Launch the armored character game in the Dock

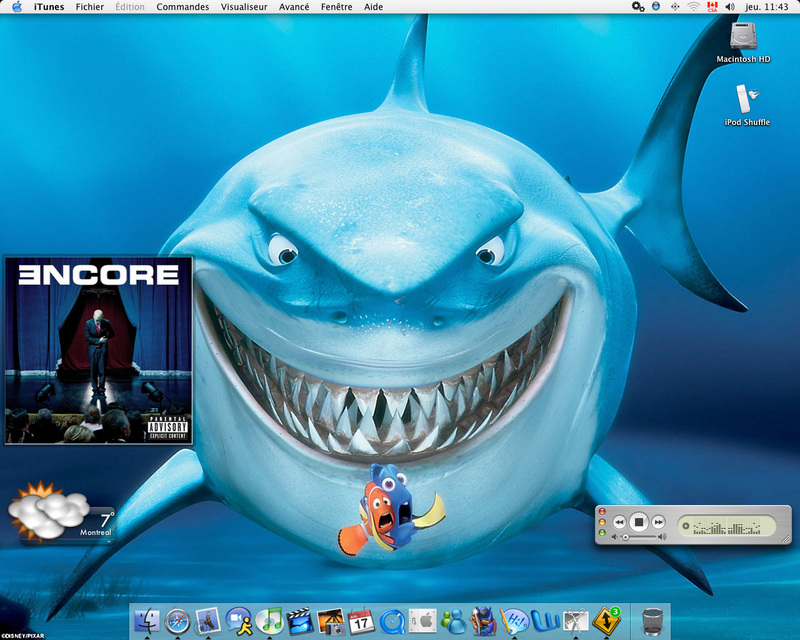(x=483, y=621)
